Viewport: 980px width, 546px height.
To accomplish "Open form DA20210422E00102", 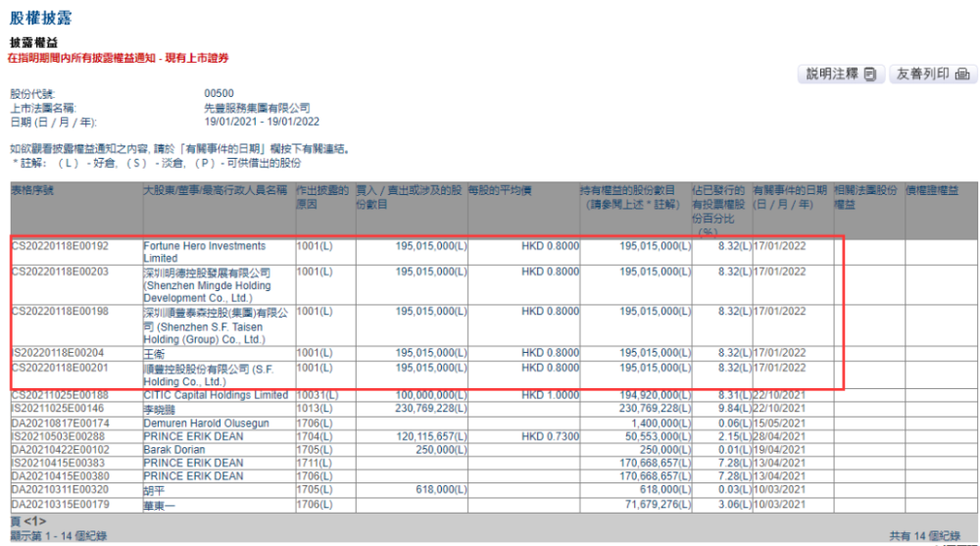I will (61, 450).
